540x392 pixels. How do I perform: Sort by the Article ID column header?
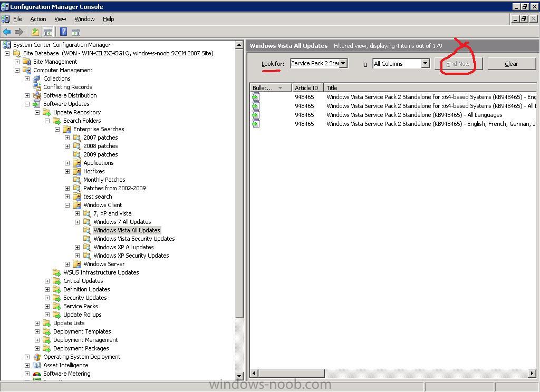tap(307, 88)
